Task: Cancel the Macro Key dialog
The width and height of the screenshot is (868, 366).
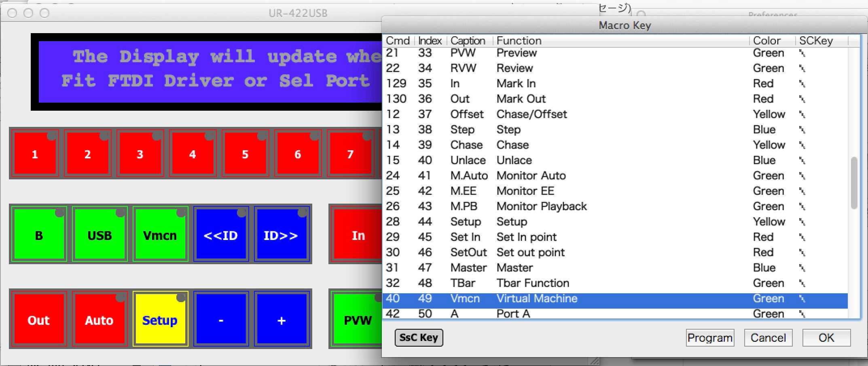Action: (x=768, y=338)
